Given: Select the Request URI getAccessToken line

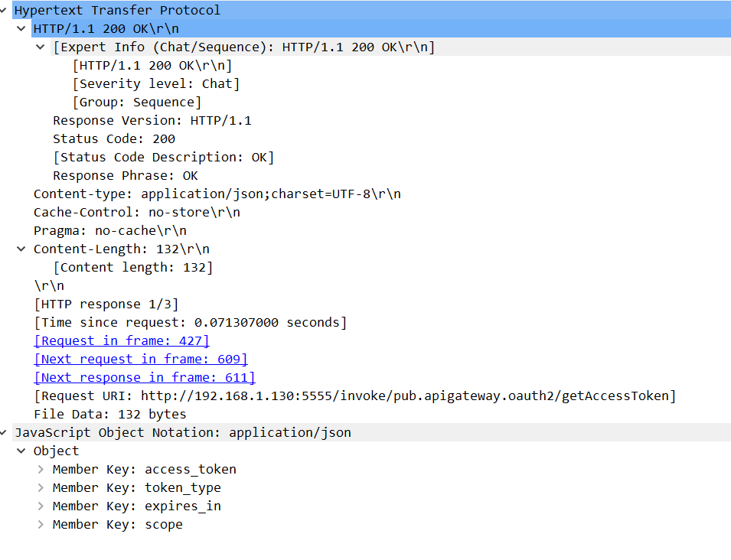Looking at the screenshot, I should click(x=354, y=396).
